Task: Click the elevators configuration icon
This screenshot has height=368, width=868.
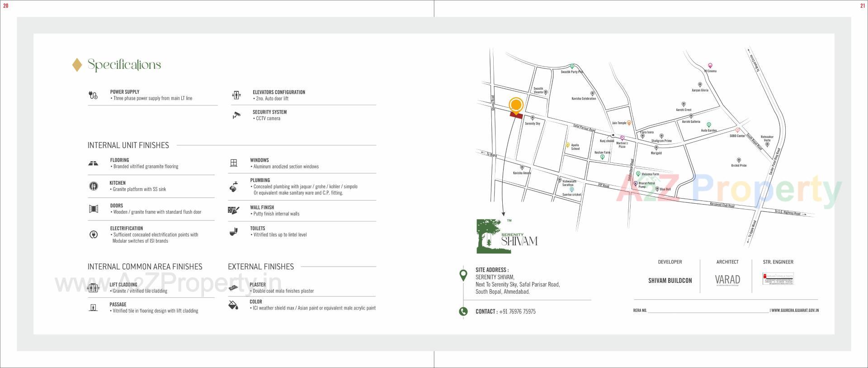Action: pyautogui.click(x=236, y=95)
